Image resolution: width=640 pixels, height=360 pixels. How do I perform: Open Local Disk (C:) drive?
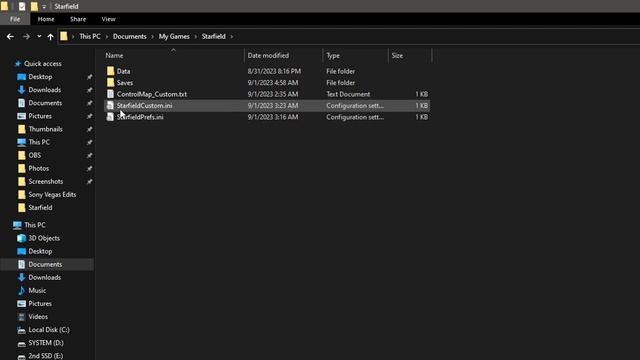49,329
